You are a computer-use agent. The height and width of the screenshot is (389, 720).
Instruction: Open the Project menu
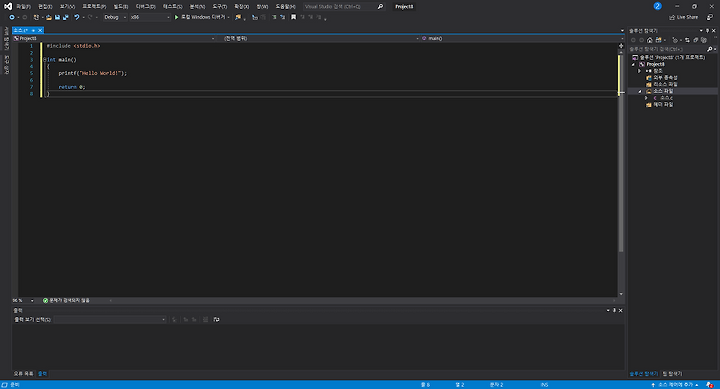pyautogui.click(x=94, y=6)
